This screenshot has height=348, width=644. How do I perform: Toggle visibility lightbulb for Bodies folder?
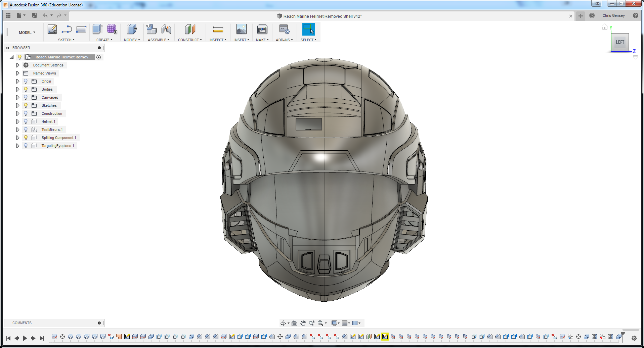26,89
